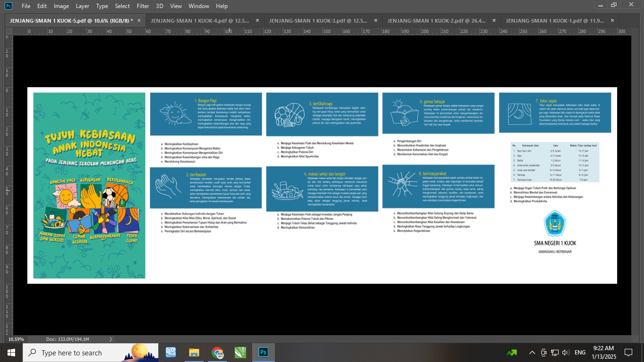Show hidden system tray icons

click(x=532, y=353)
